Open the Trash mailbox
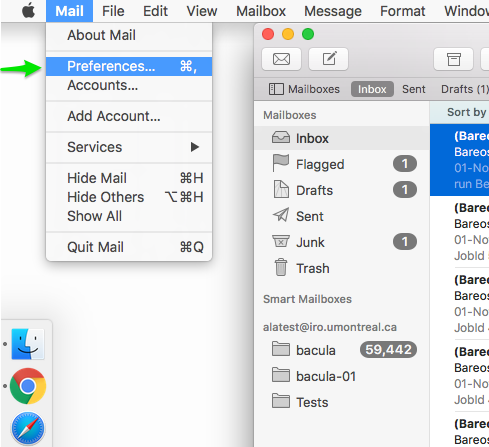The image size is (489, 447). [341, 268]
